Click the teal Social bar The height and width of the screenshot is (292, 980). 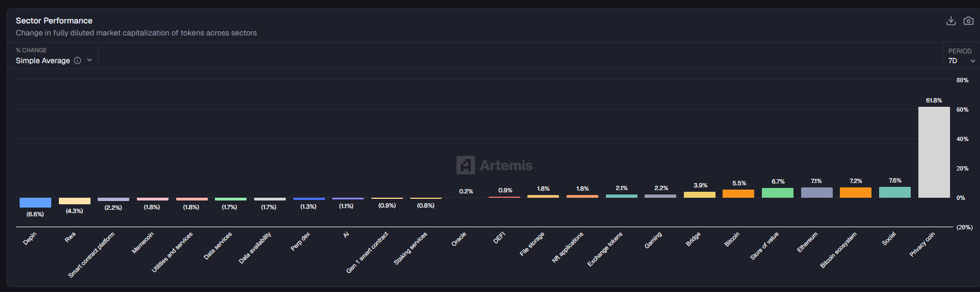894,192
